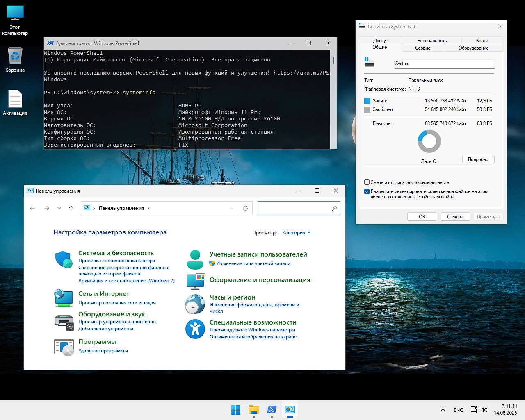
Task: Open Сеть и Интернет category icon
Action: click(x=63, y=298)
